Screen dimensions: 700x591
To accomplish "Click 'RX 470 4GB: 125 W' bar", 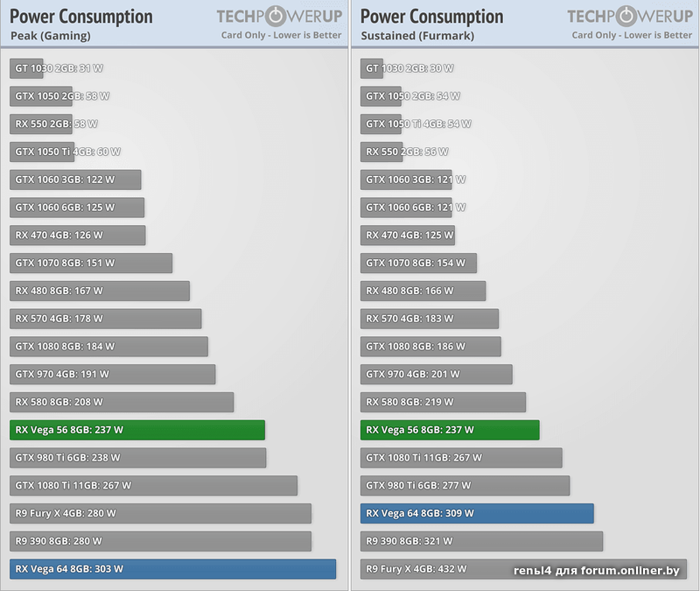I will tap(408, 235).
